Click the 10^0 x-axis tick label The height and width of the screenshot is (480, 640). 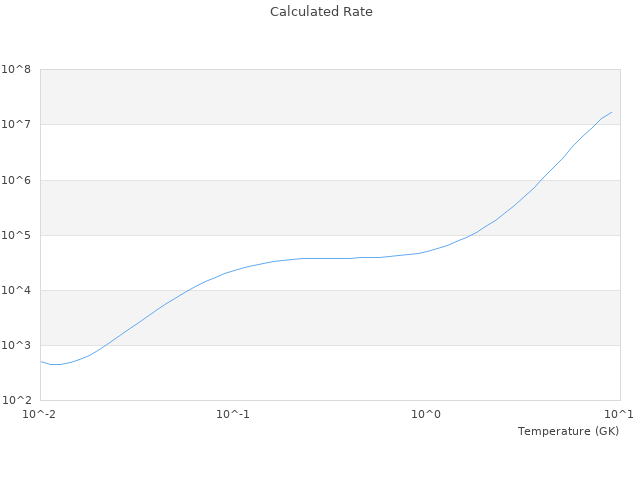point(427,415)
